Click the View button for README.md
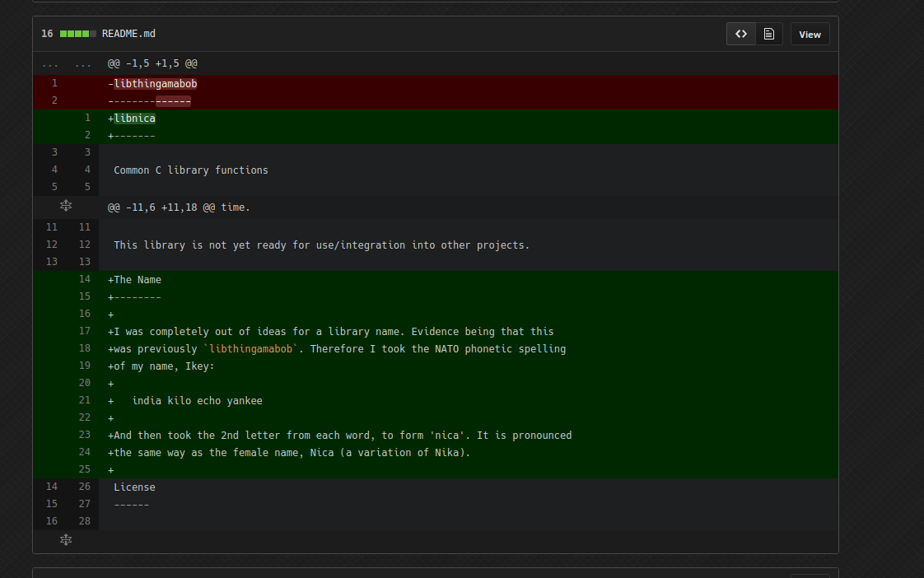Screen dimensions: 924x578 pos(810,35)
